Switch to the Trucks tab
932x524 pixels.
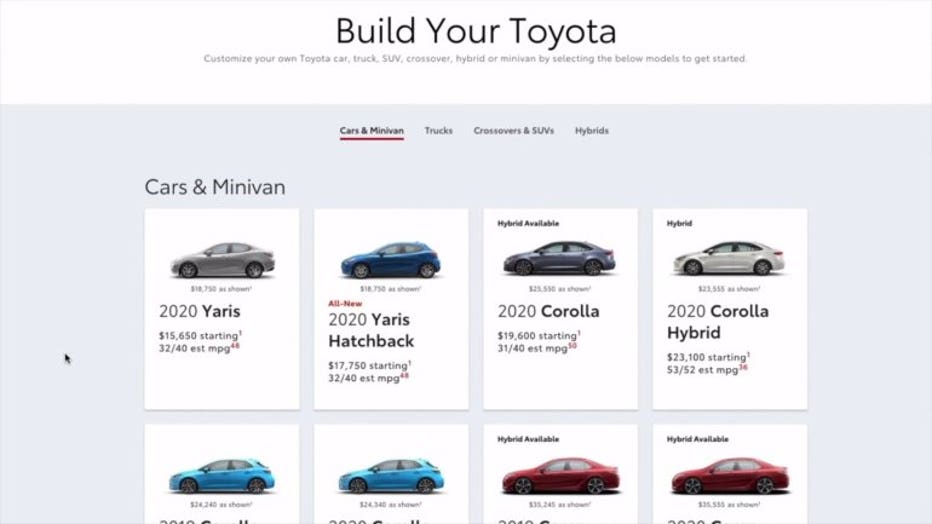439,131
